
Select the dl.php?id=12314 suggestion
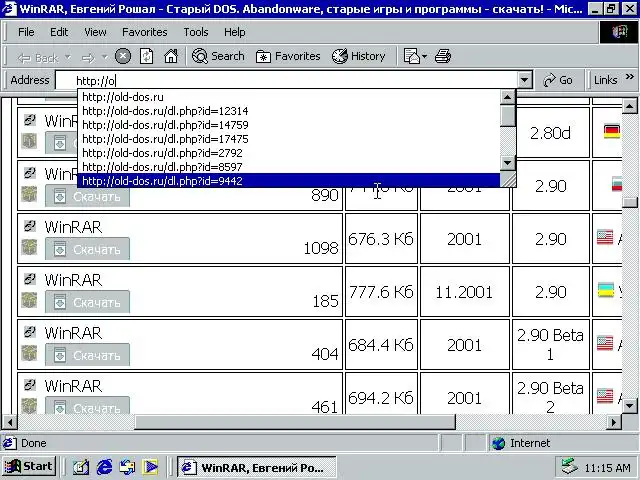(289, 111)
